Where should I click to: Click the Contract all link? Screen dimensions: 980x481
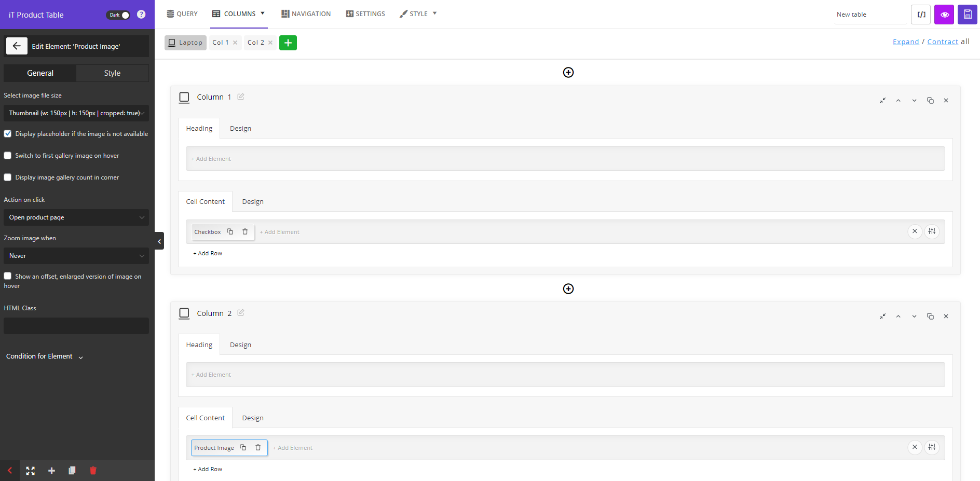click(x=943, y=42)
